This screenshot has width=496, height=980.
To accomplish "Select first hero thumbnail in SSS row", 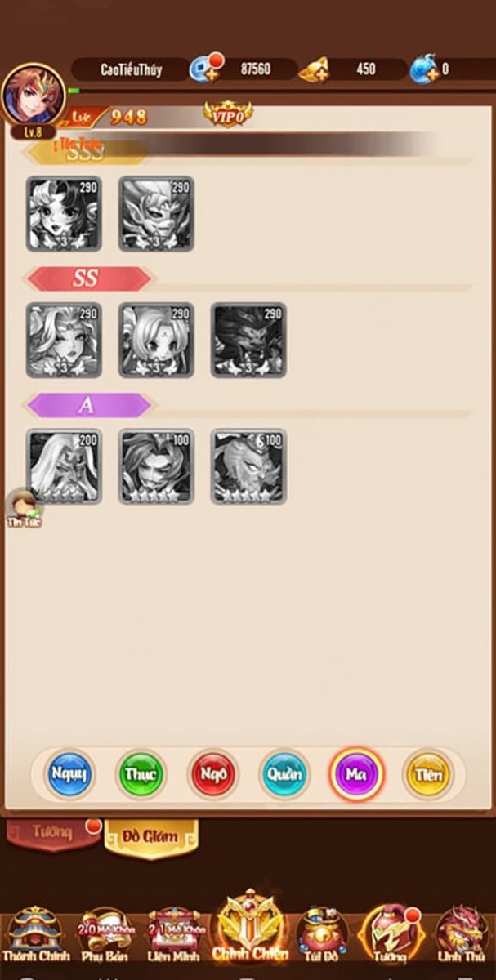I will [64, 213].
